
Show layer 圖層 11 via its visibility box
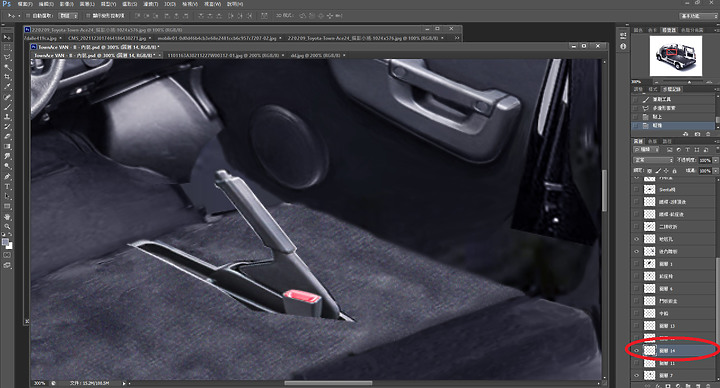[636, 363]
